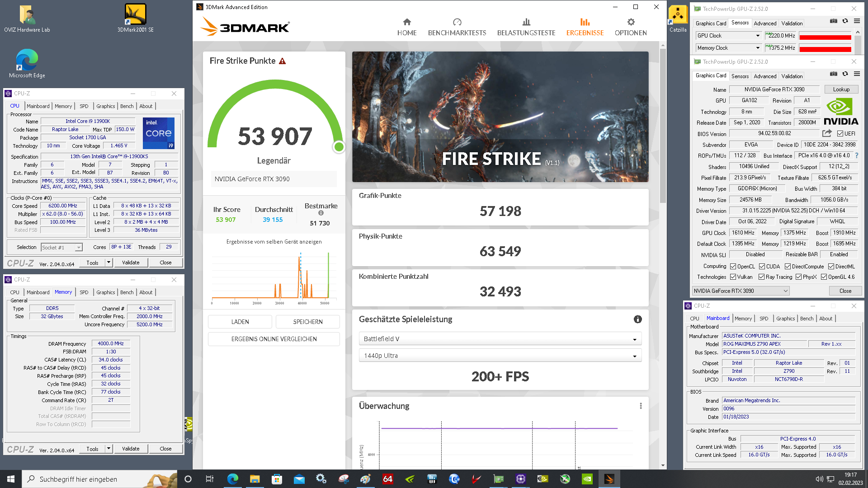Toggle the Ray Tracing checkbox
This screenshot has width=868, height=488.
pyautogui.click(x=761, y=277)
